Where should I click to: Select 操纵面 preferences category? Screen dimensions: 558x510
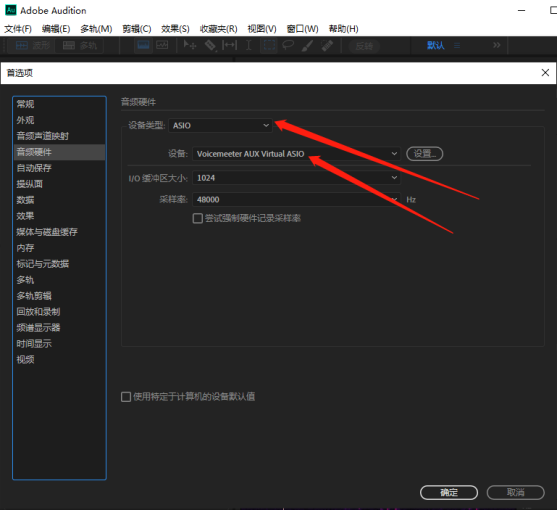[x=59, y=184]
